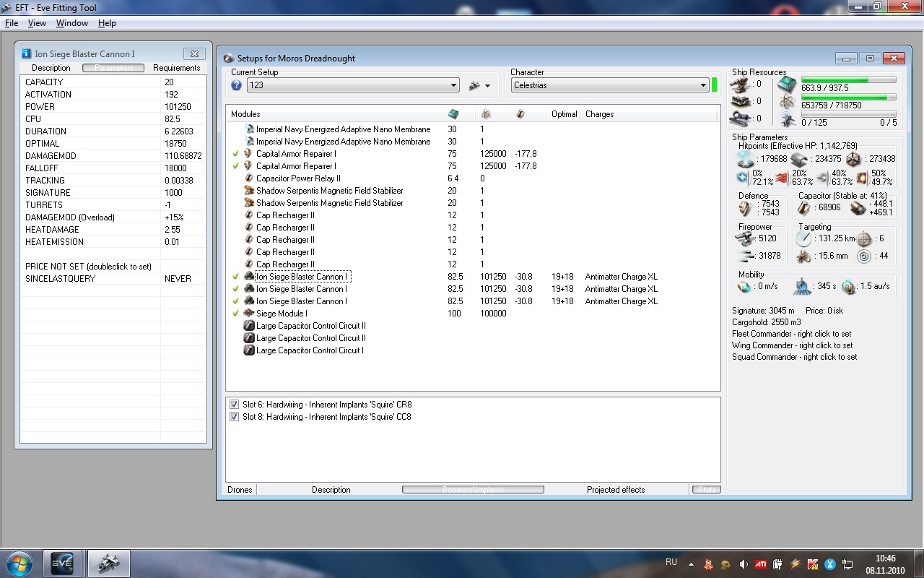Click the drone bay icon in Ship Resources
Screen dimensions: 924x578
point(787,118)
